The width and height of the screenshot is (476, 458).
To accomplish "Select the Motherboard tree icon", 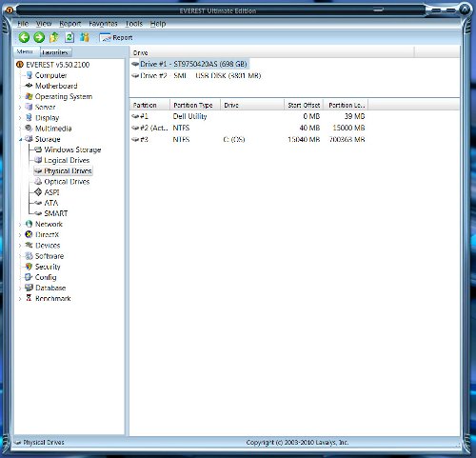I will pyautogui.click(x=29, y=86).
